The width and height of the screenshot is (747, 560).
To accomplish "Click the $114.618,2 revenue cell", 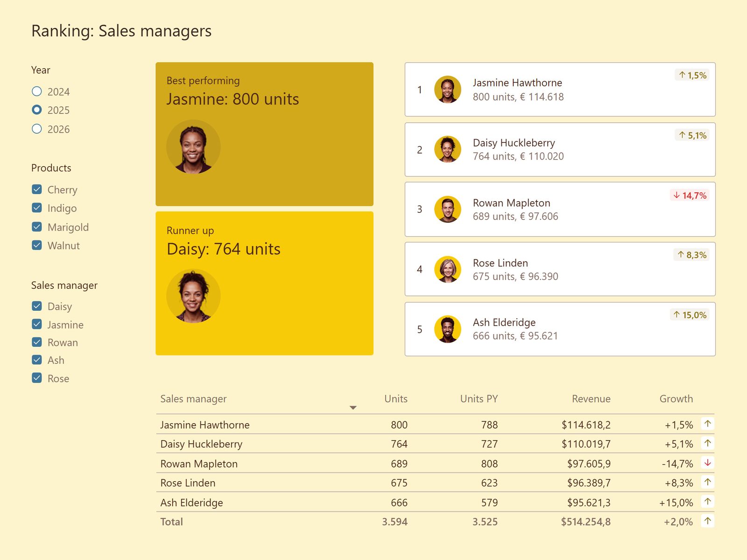I will 586,425.
